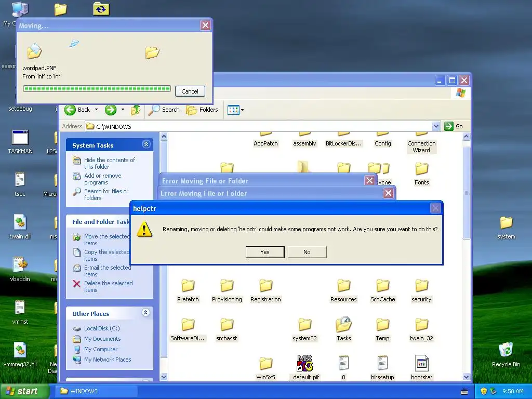The width and height of the screenshot is (532, 399).
Task: Click the security shield tray icon
Action: [484, 391]
